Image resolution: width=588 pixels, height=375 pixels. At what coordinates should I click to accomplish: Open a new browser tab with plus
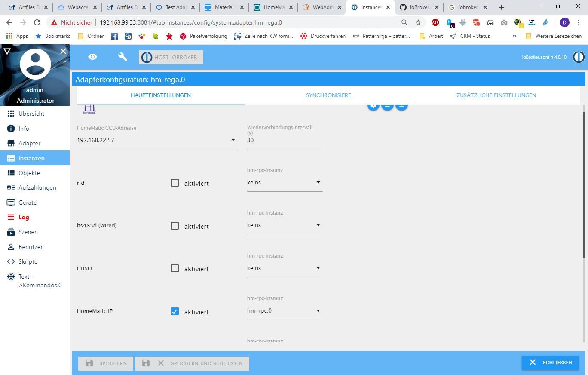click(501, 7)
